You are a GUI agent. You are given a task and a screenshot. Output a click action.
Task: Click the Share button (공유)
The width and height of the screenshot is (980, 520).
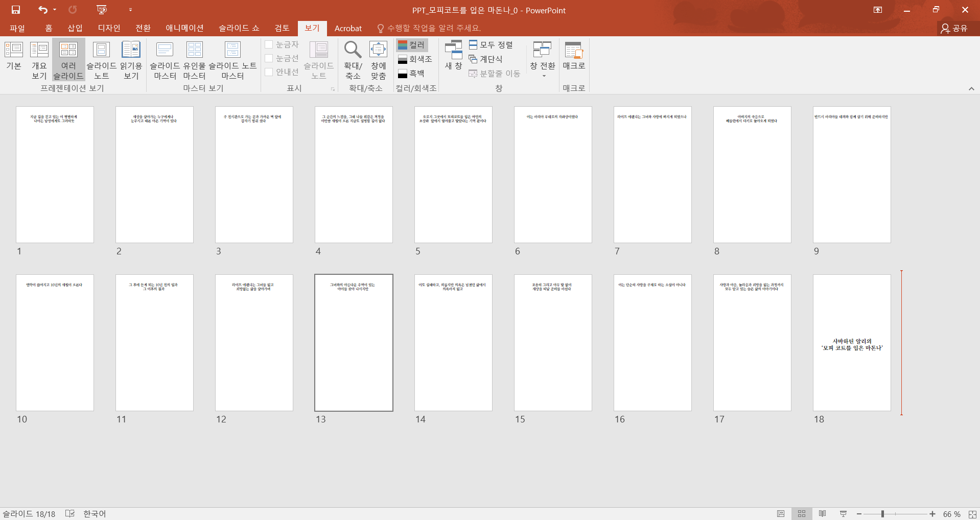pyautogui.click(x=954, y=28)
